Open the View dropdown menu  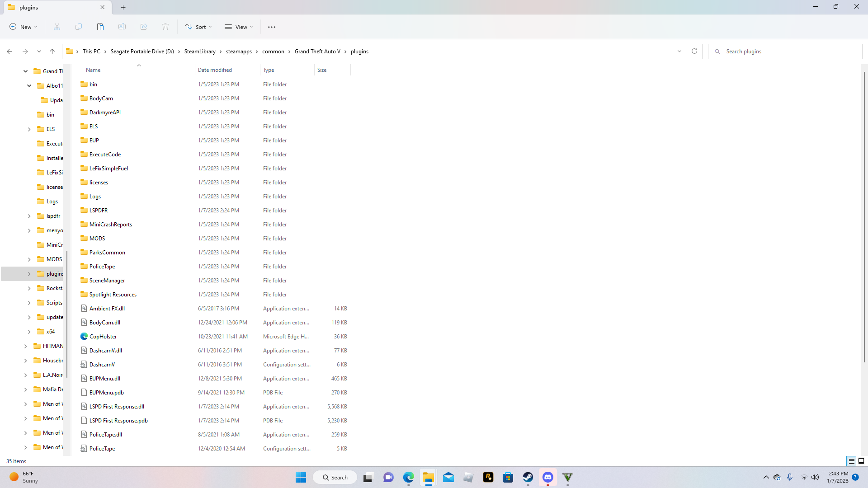tap(239, 27)
